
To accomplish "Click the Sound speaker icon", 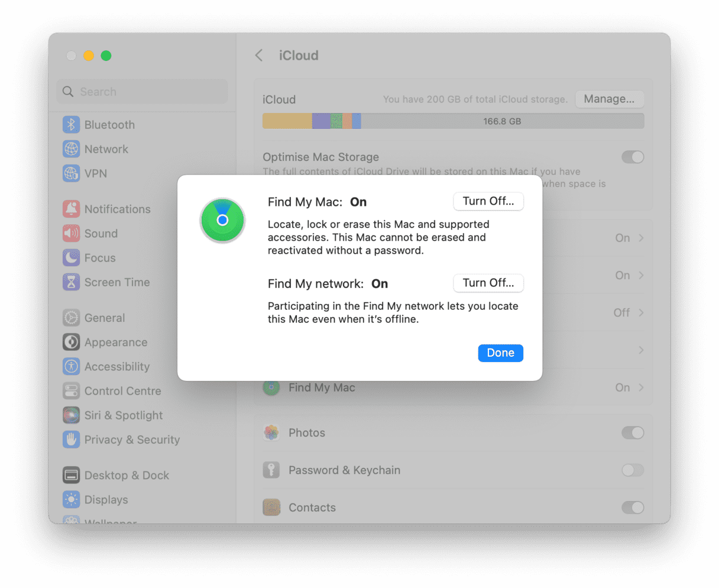I will (x=71, y=233).
